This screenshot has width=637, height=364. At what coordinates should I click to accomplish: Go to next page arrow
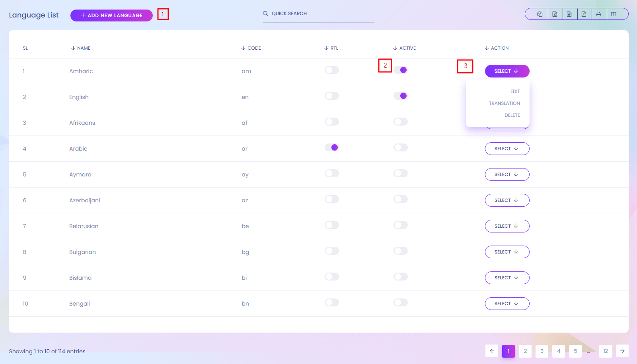pyautogui.click(x=622, y=351)
